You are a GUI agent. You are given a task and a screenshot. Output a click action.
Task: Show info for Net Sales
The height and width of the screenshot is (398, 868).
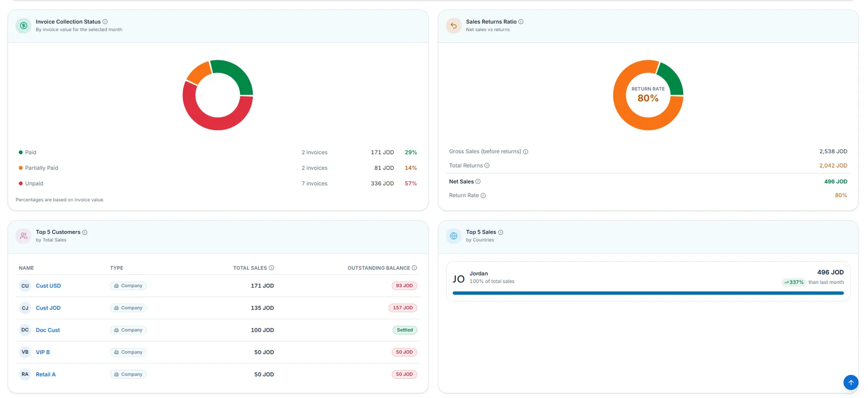point(478,181)
